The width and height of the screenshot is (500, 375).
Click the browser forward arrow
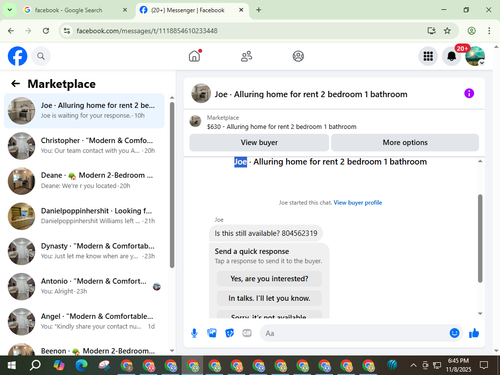(28, 31)
